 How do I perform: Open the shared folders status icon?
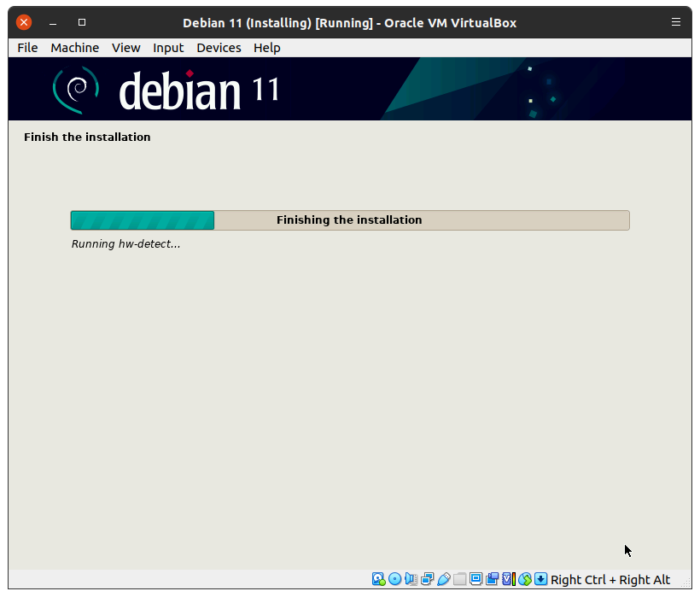(459, 579)
